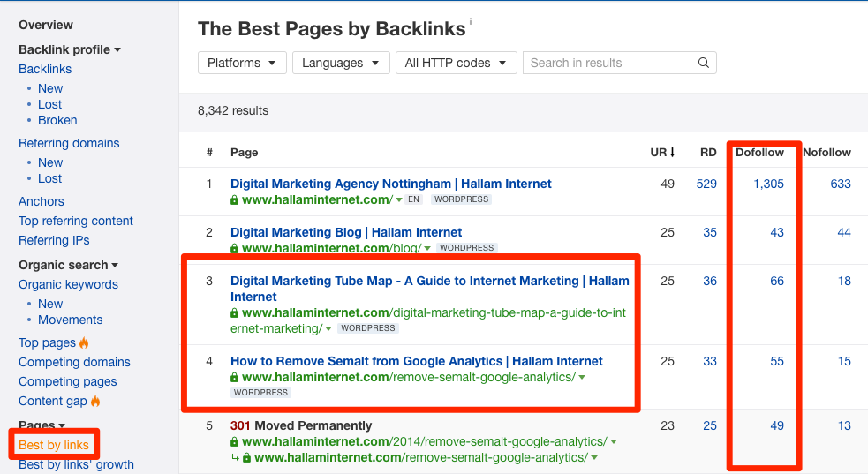The width and height of the screenshot is (868, 474).
Task: Open Referring domains report
Action: 69,143
